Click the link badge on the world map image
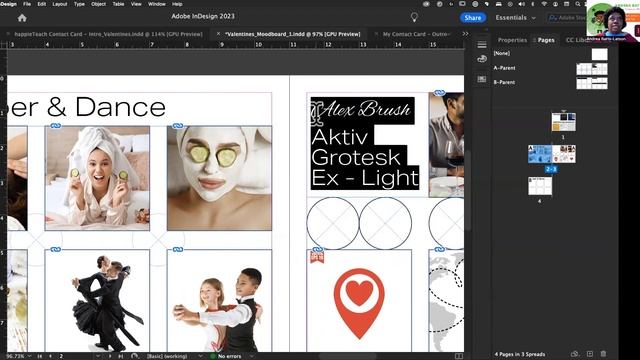This screenshot has height=360, width=640. click(x=439, y=249)
